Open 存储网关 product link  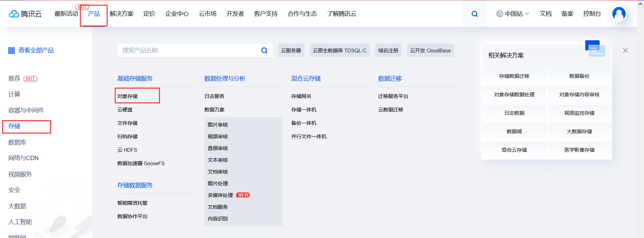point(301,96)
